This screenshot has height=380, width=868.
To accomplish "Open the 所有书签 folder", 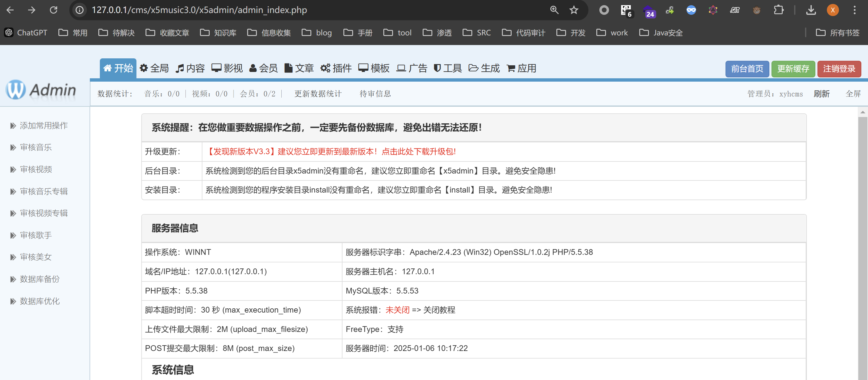I will 838,33.
